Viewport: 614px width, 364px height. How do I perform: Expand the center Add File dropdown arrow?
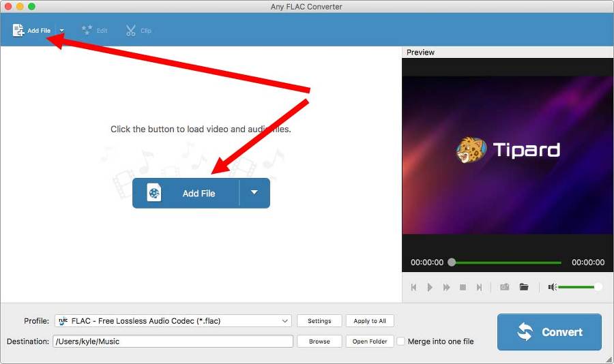click(254, 193)
